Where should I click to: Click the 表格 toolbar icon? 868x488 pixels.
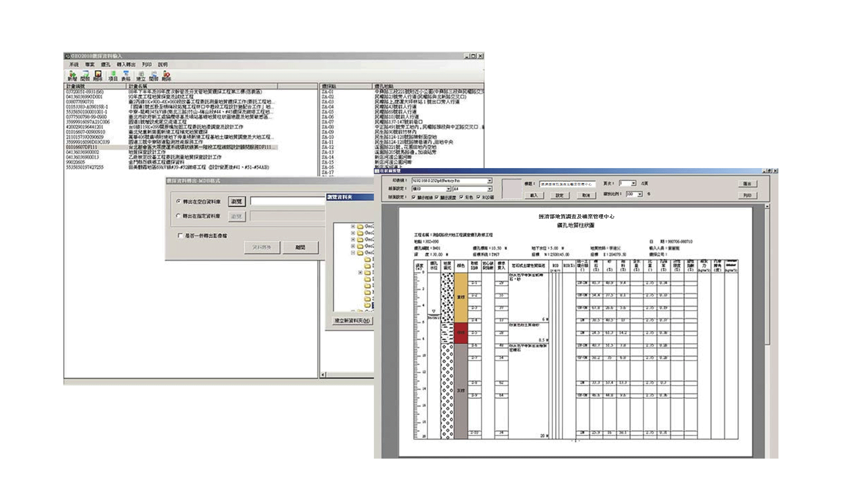pyautogui.click(x=126, y=75)
